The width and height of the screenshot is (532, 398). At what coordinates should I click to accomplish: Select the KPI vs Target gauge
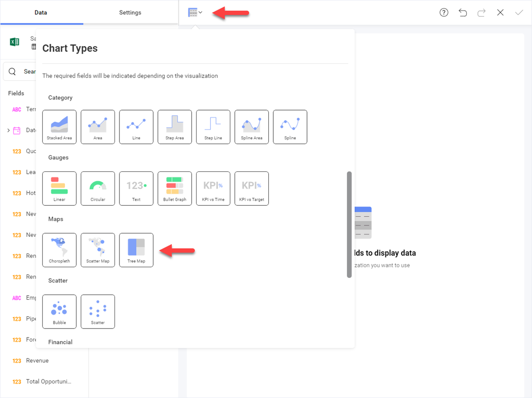pos(252,189)
